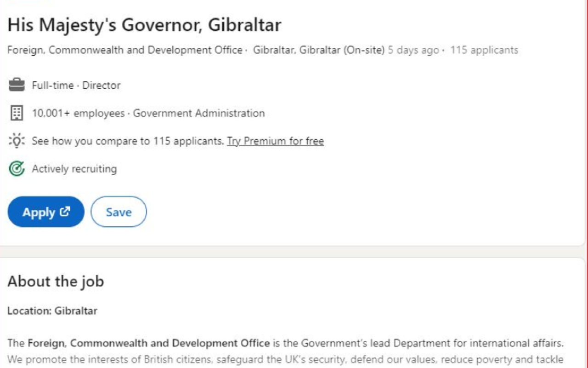Open the Try Premium for free link

point(276,141)
